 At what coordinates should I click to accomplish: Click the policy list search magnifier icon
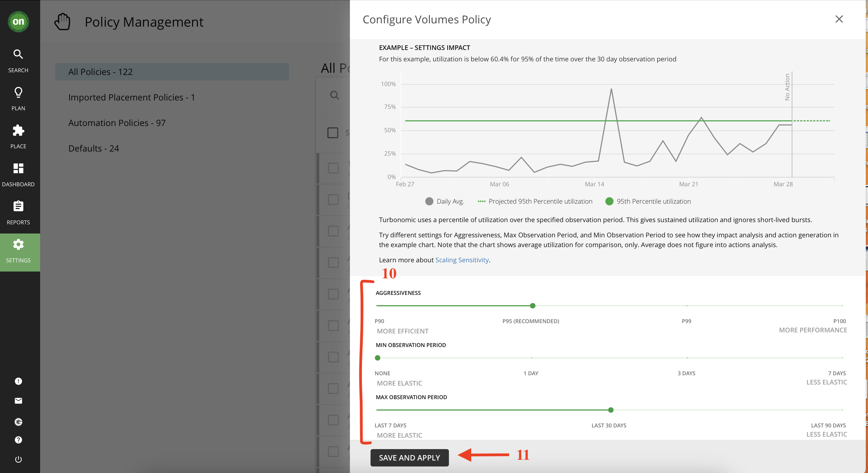click(334, 95)
